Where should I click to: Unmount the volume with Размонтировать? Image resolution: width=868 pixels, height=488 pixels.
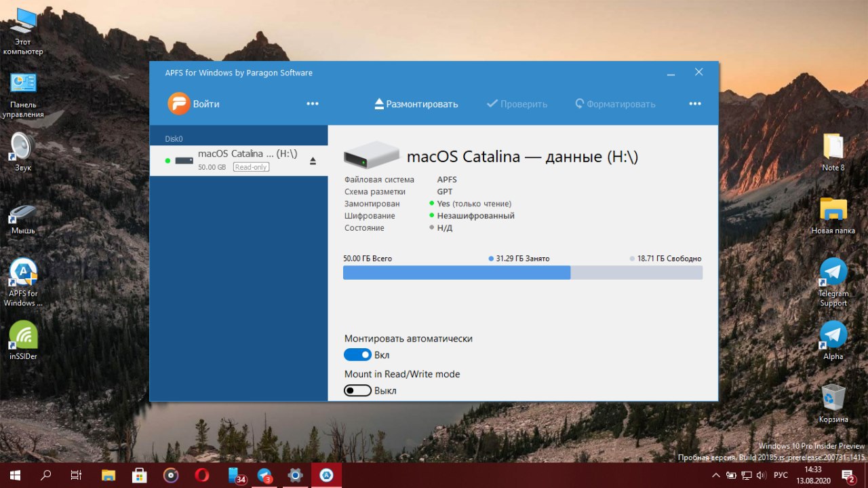(x=416, y=104)
